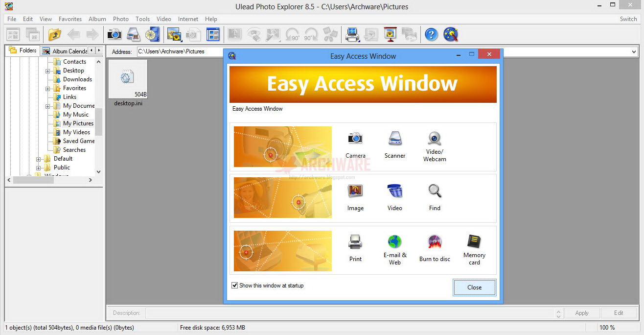Expand the Public folder node
Screen dimensions: 644x335
tap(39, 167)
